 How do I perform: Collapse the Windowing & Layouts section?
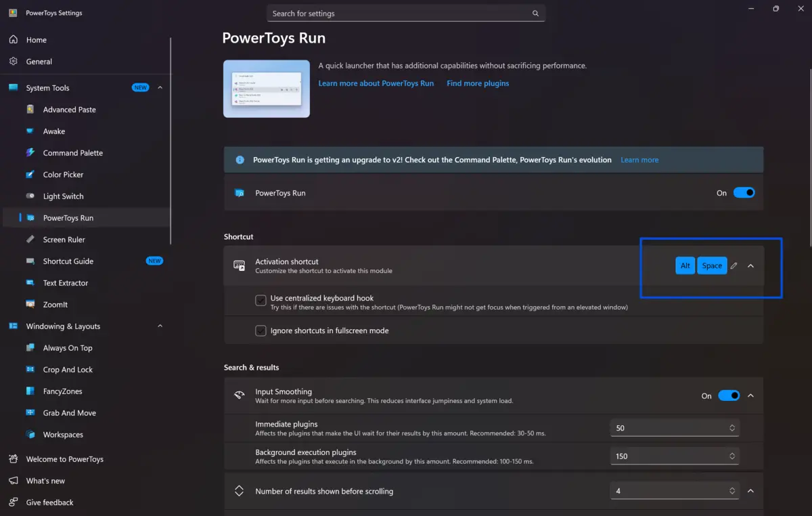160,326
